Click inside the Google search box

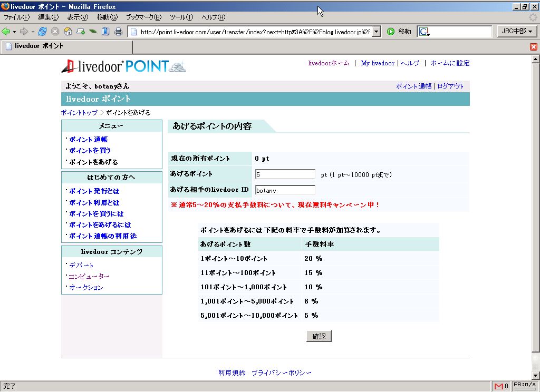461,32
